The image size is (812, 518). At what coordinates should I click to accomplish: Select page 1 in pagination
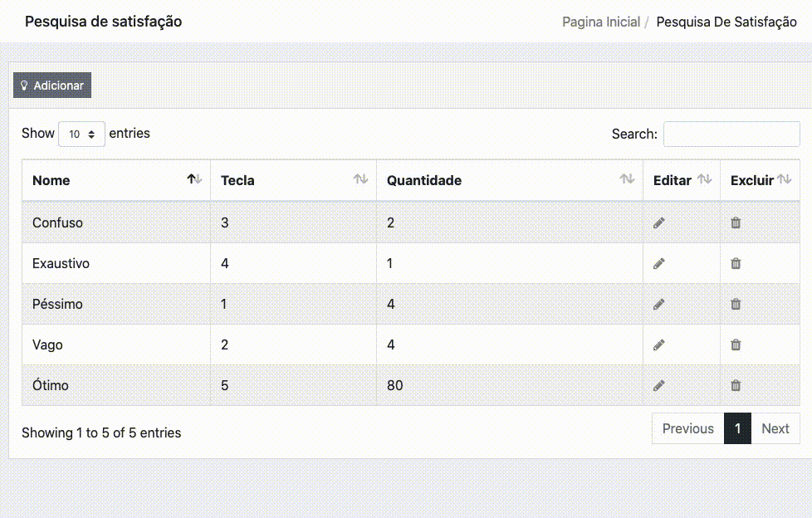click(x=737, y=428)
